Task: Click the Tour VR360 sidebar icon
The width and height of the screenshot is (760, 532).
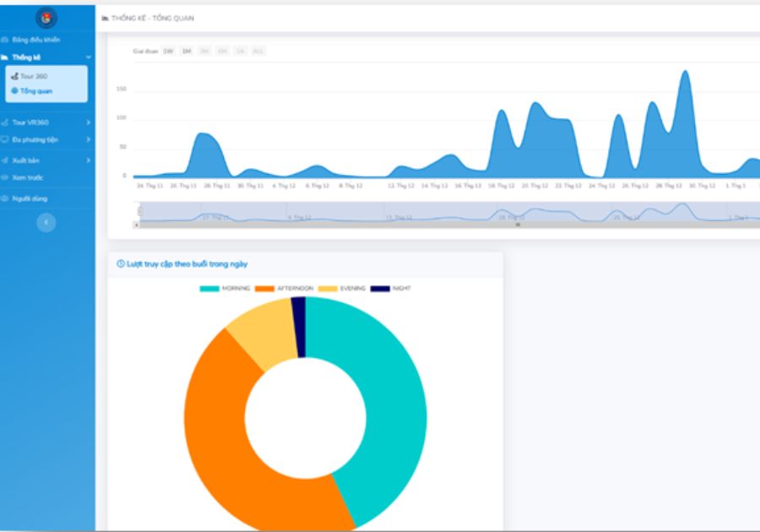Action: click(x=5, y=122)
